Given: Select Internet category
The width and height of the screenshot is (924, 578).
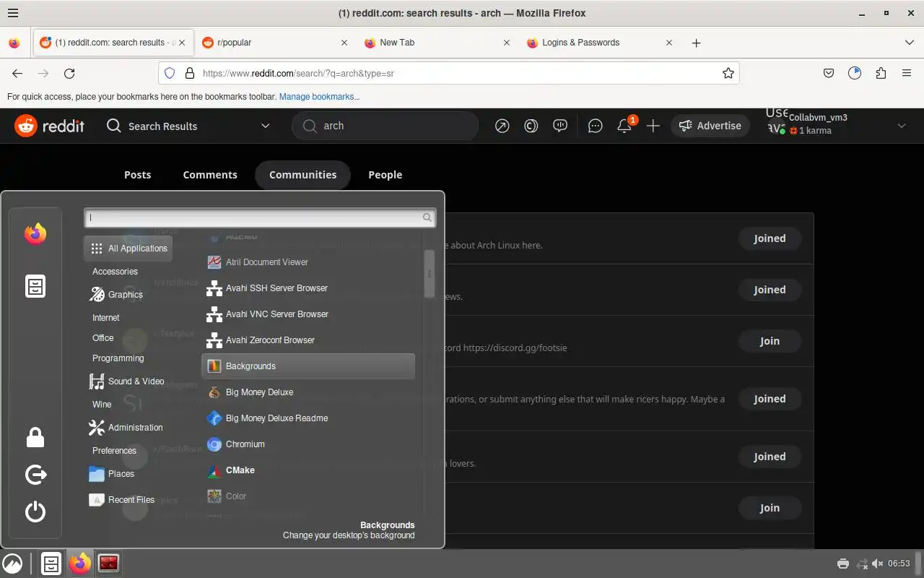Looking at the screenshot, I should [106, 318].
